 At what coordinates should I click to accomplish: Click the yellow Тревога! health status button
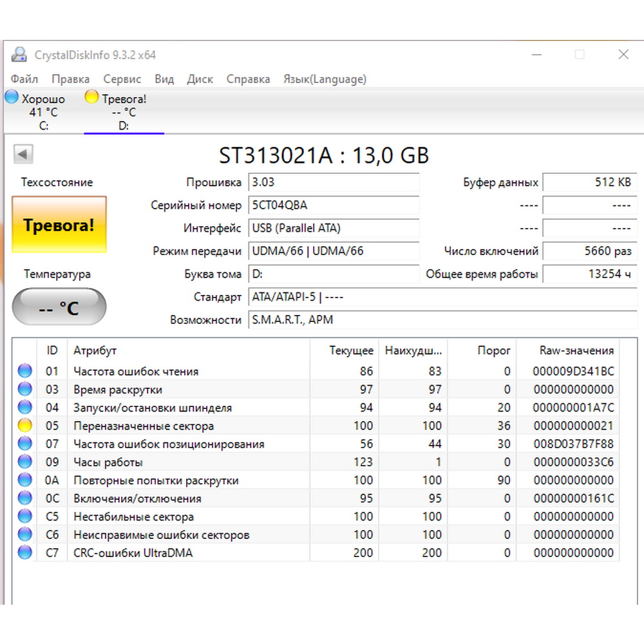pyautogui.click(x=59, y=224)
